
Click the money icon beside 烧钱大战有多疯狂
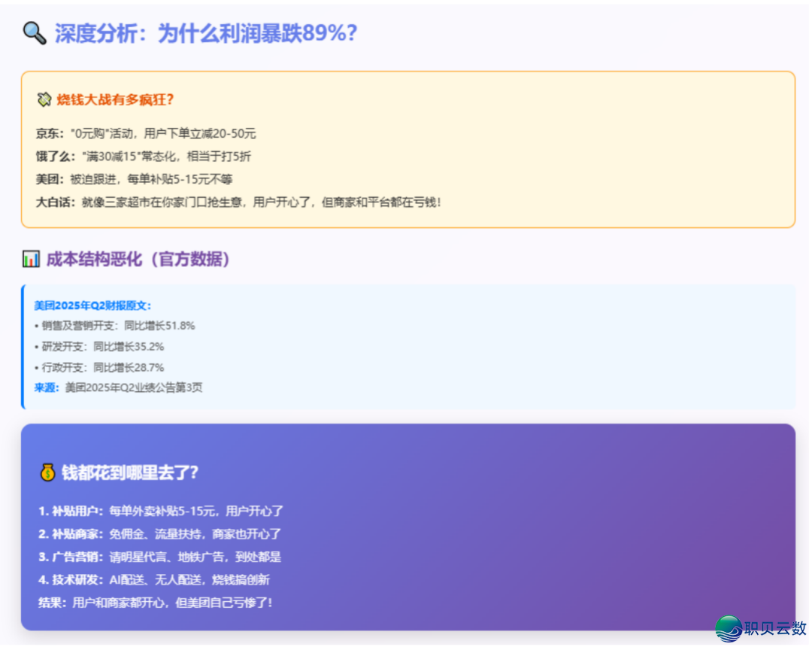[44, 99]
